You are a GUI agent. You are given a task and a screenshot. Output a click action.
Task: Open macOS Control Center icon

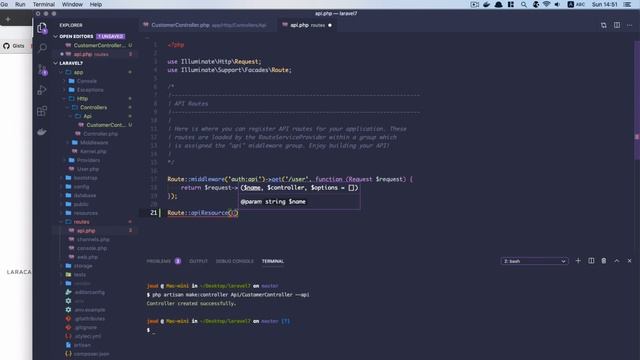click(x=627, y=4)
